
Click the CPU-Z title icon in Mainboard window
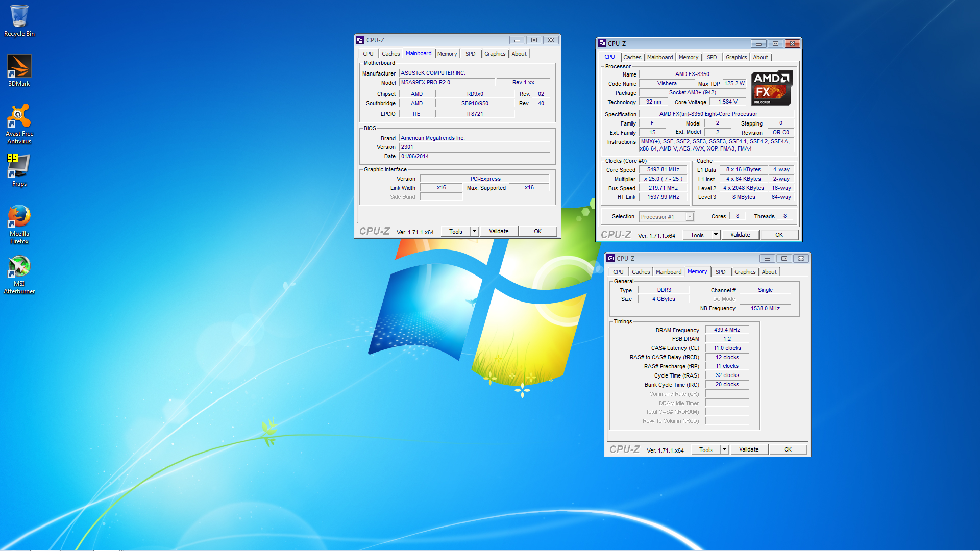click(x=360, y=40)
